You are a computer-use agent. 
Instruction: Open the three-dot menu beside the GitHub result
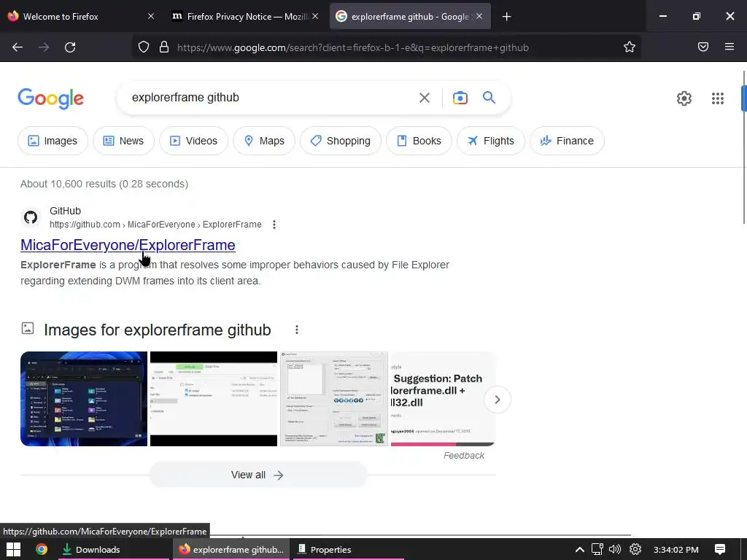(274, 225)
